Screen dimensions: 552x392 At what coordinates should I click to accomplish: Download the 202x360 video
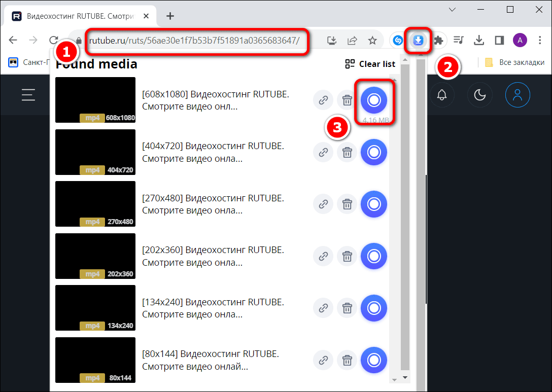coord(374,256)
